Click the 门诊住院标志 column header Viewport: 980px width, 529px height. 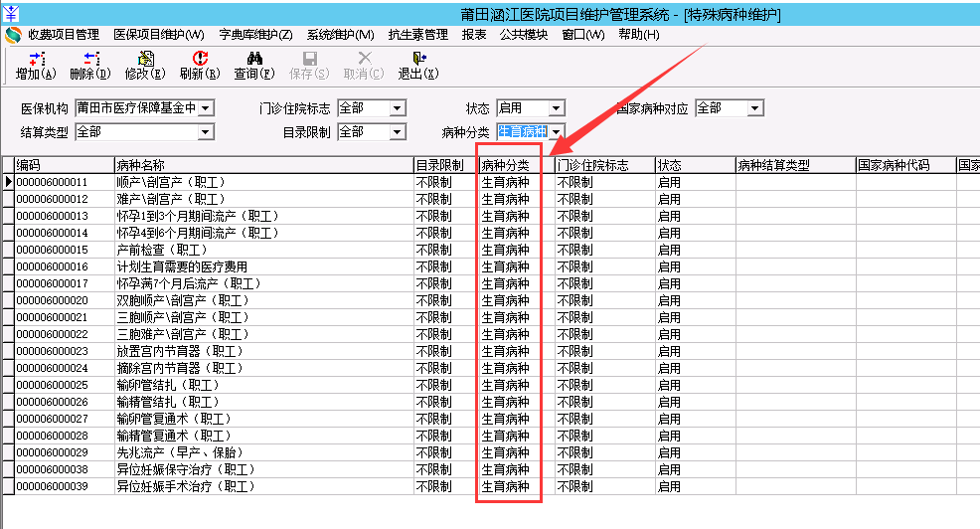[x=605, y=165]
